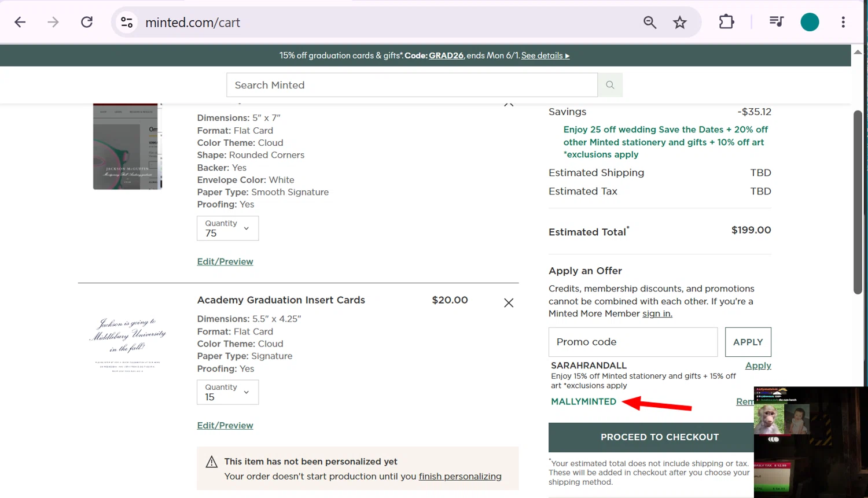868x498 pixels.
Task: Click the browser forward arrow
Action: (53, 23)
